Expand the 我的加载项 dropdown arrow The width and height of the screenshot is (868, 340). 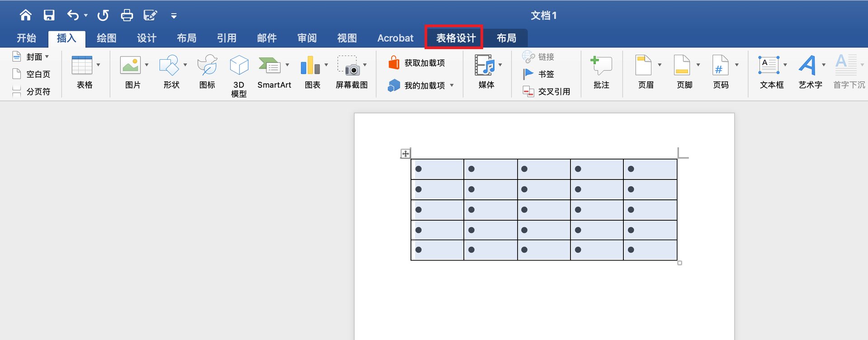pos(452,85)
